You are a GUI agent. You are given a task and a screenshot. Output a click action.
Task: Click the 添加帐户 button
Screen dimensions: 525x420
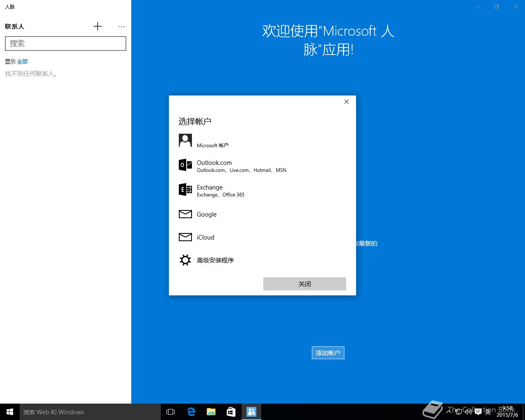pyautogui.click(x=328, y=353)
